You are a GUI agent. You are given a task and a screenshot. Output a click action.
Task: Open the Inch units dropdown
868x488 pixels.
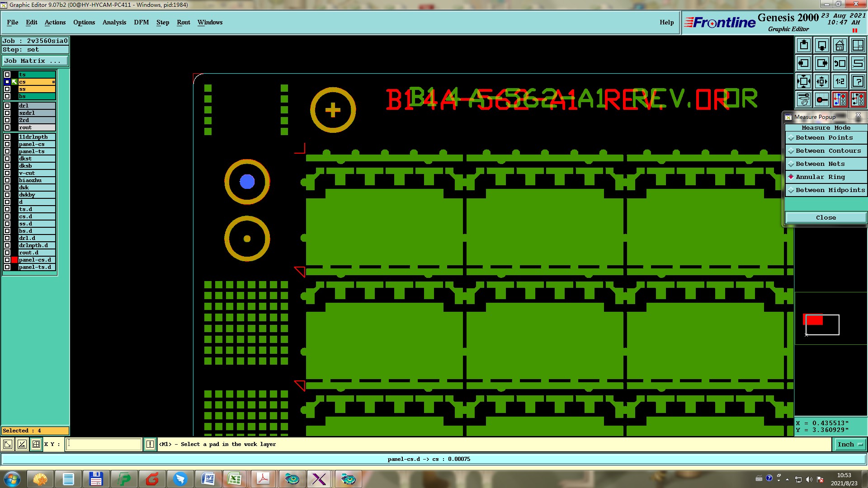[x=849, y=444]
